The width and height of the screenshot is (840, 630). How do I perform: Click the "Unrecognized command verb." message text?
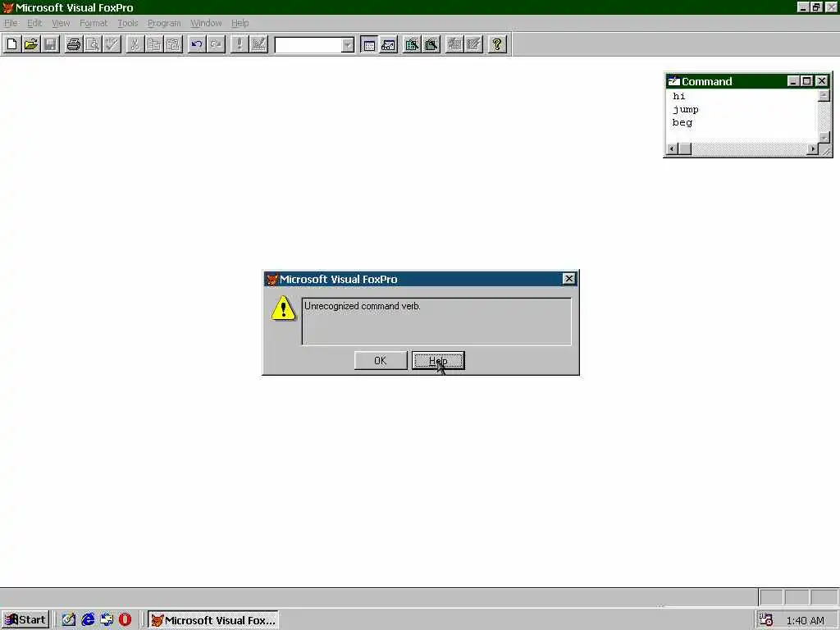click(362, 306)
